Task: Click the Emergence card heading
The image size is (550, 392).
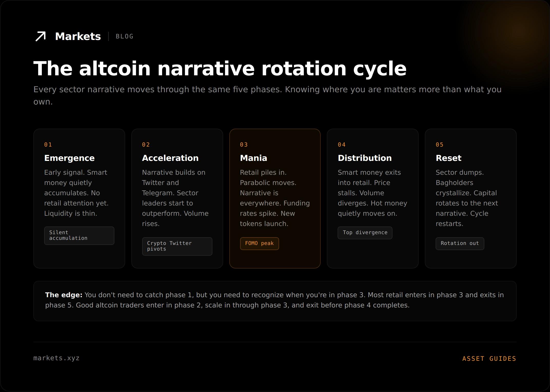Action: (x=69, y=158)
